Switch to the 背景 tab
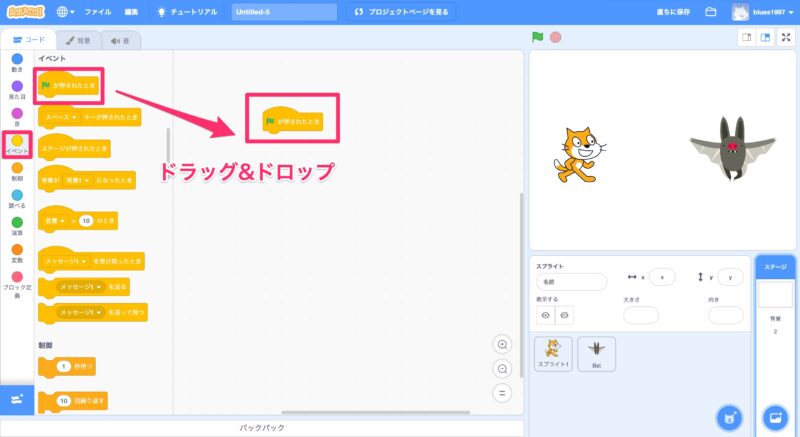800x437 pixels. (x=77, y=40)
